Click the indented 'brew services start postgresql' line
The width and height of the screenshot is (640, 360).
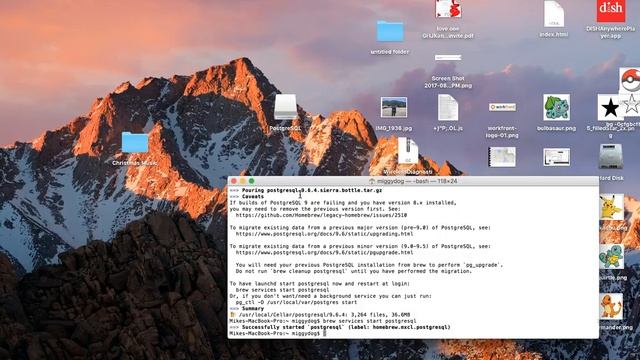(282, 290)
